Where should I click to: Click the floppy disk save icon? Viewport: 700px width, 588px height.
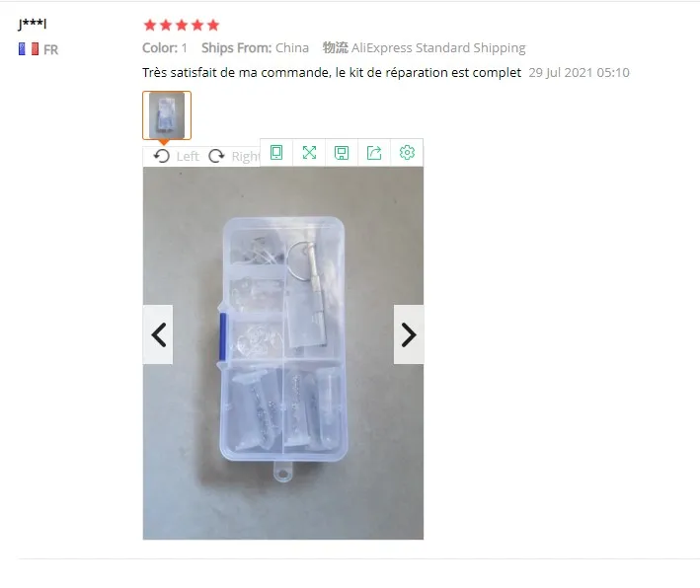(x=342, y=153)
